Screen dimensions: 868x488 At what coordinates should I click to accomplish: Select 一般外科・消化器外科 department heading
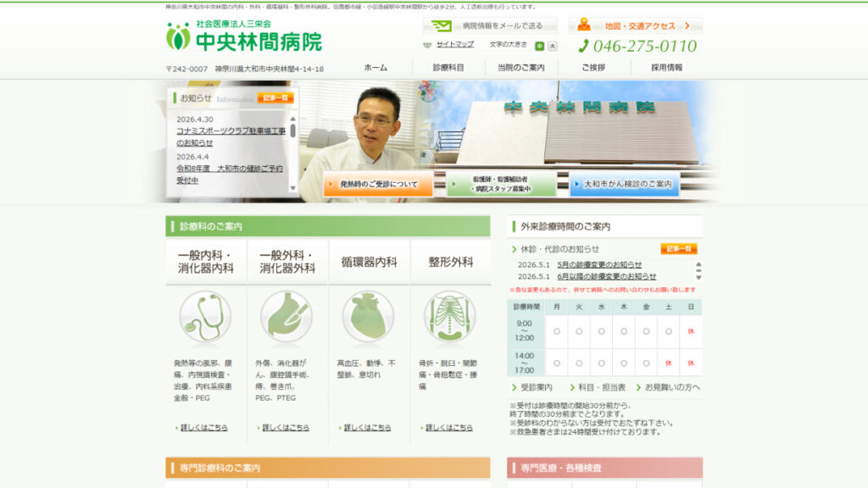coord(287,262)
